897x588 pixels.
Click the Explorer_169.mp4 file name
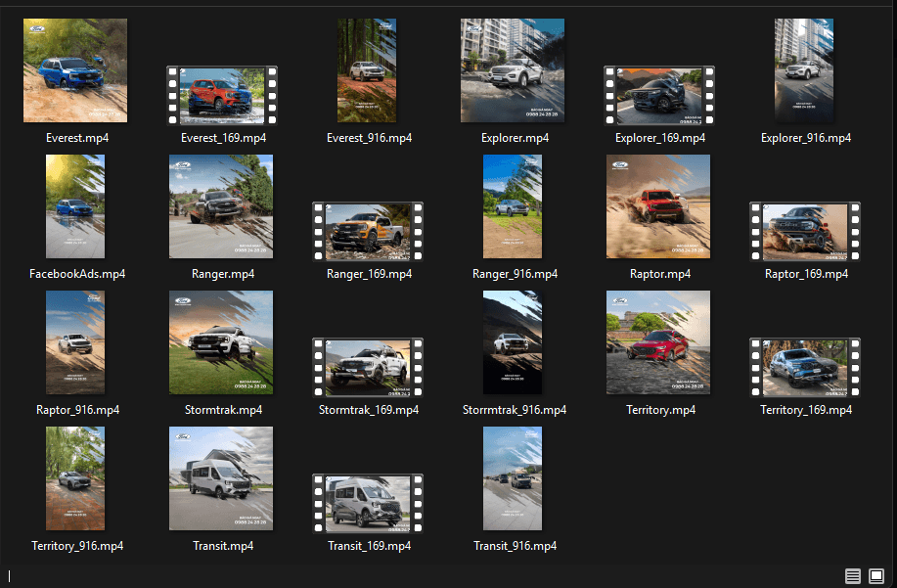[660, 138]
